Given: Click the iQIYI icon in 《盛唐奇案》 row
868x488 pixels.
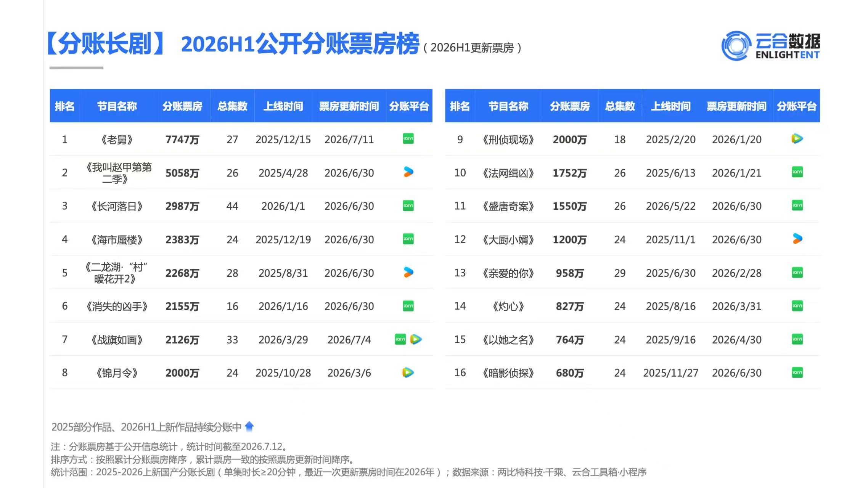Looking at the screenshot, I should tap(797, 205).
